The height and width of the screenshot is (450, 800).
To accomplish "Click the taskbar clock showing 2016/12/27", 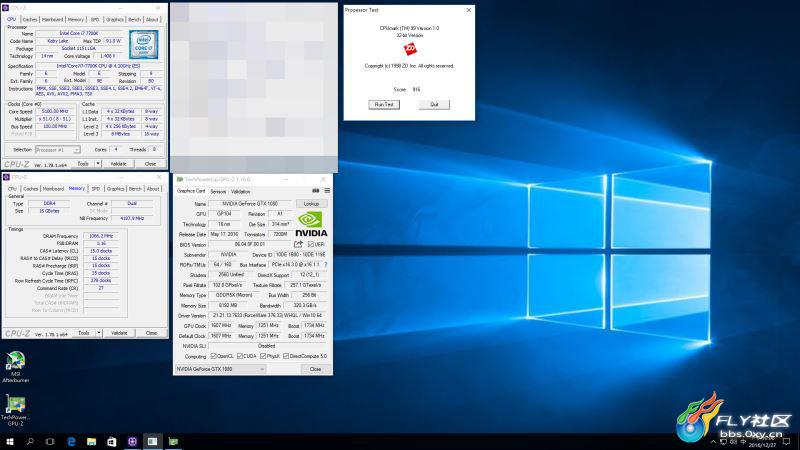I will click(x=761, y=442).
